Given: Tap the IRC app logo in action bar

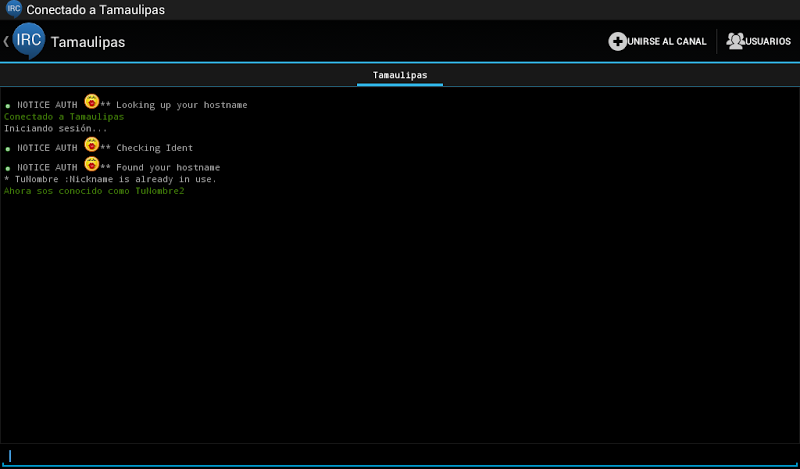Looking at the screenshot, I should (29, 41).
